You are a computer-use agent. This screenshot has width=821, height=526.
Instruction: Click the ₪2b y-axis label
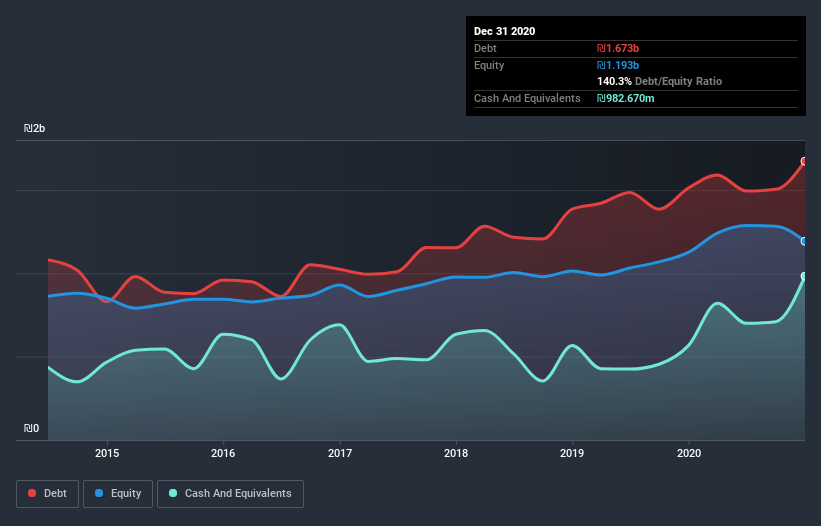point(35,128)
